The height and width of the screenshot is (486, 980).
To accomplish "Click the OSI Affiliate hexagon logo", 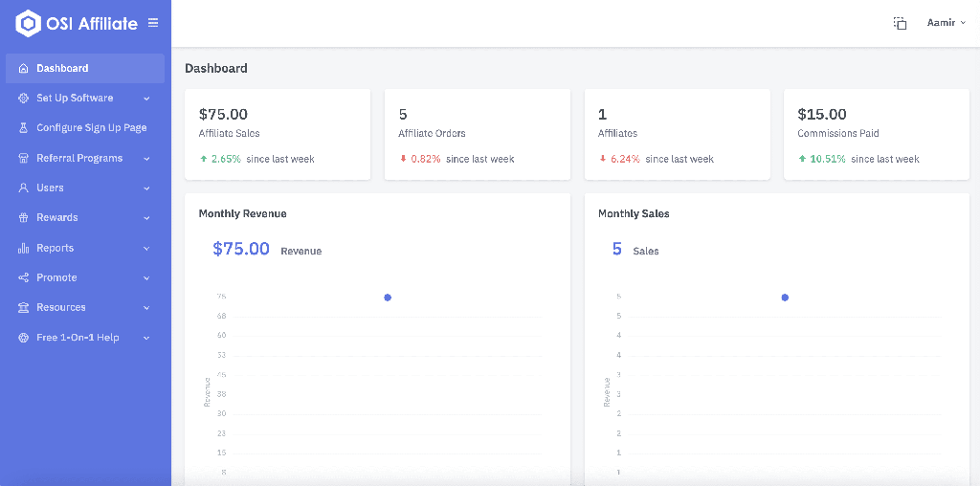I will 28,23.
